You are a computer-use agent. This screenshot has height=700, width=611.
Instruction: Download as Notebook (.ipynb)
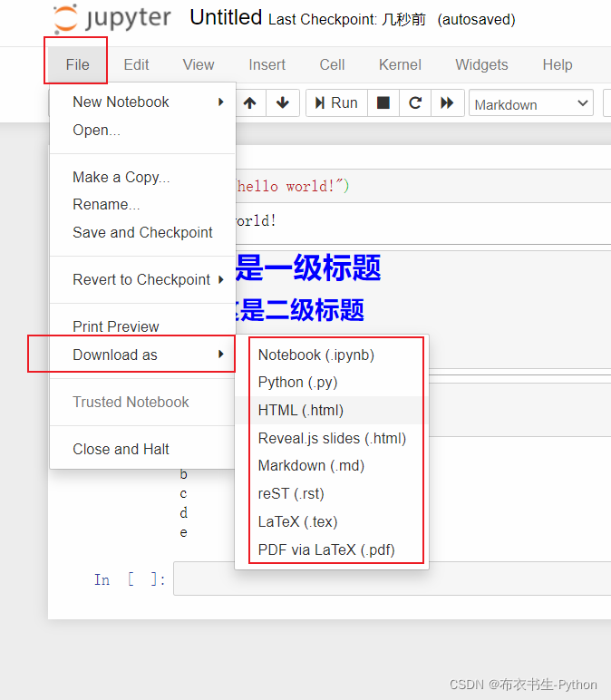pos(332,355)
